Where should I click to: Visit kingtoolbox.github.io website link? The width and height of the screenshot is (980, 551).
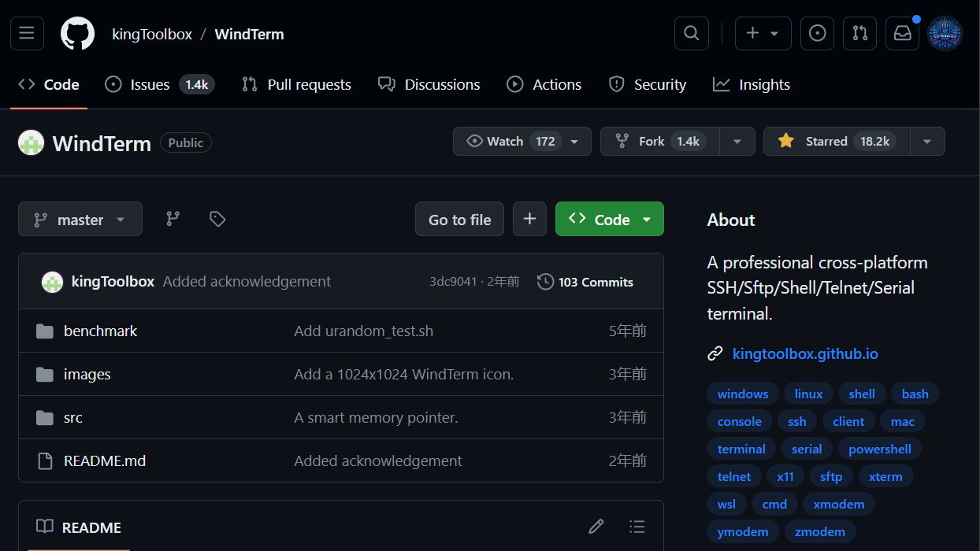[805, 353]
